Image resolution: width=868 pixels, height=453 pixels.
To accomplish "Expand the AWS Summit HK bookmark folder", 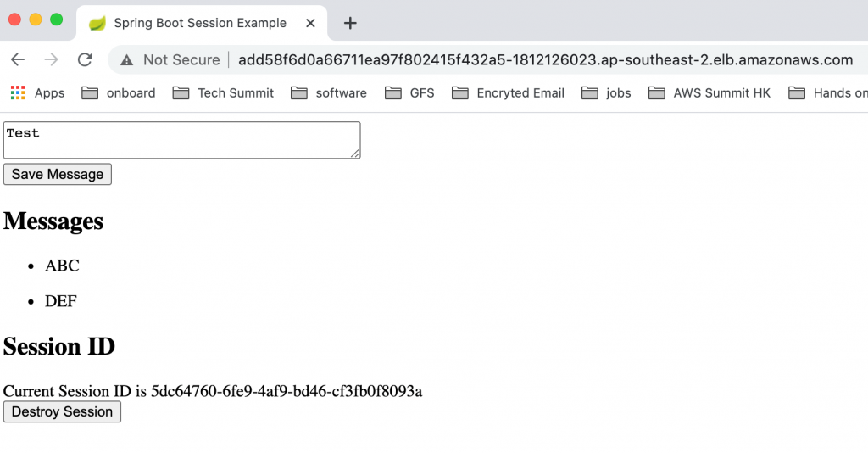I will click(710, 92).
